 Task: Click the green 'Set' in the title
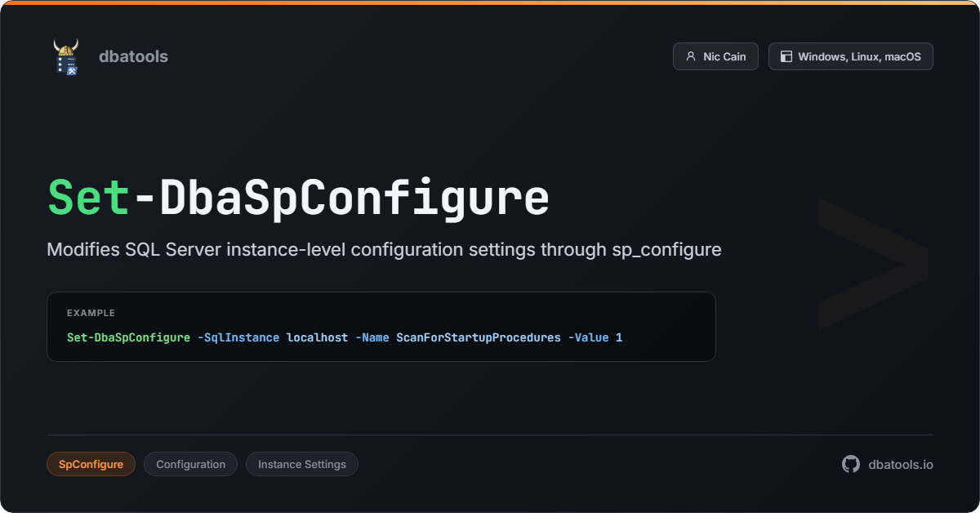click(88, 198)
